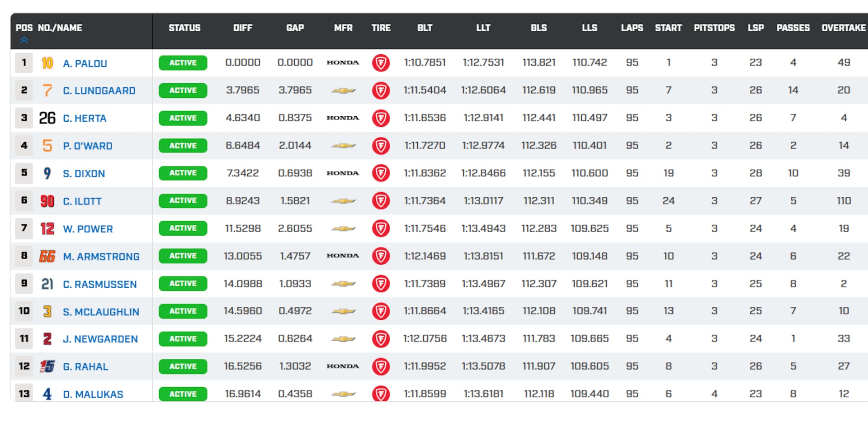Image resolution: width=868 pixels, height=423 pixels.
Task: Click the Honda logo in Dixon's row
Action: click(343, 173)
